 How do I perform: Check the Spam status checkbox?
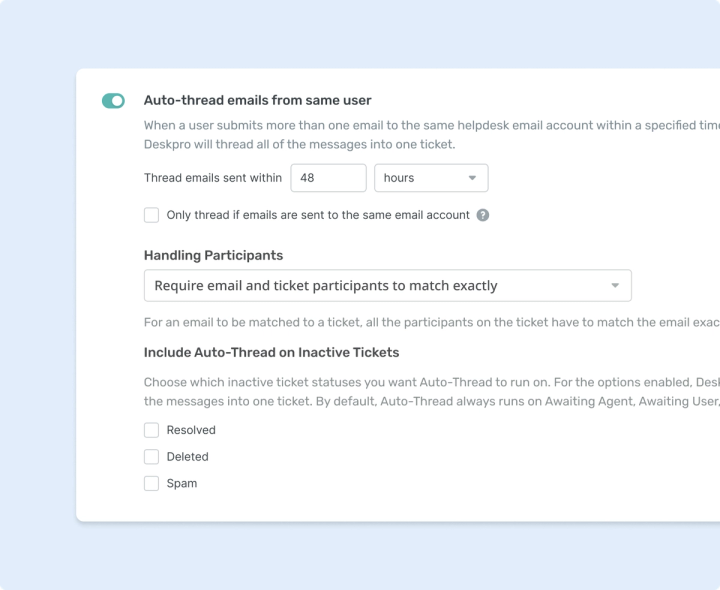pos(152,483)
